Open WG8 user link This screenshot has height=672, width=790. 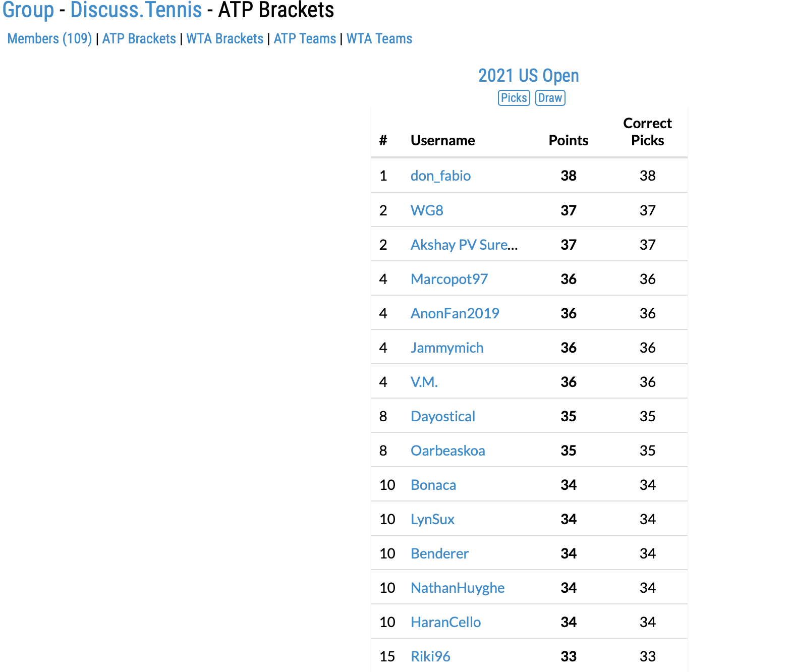click(427, 210)
